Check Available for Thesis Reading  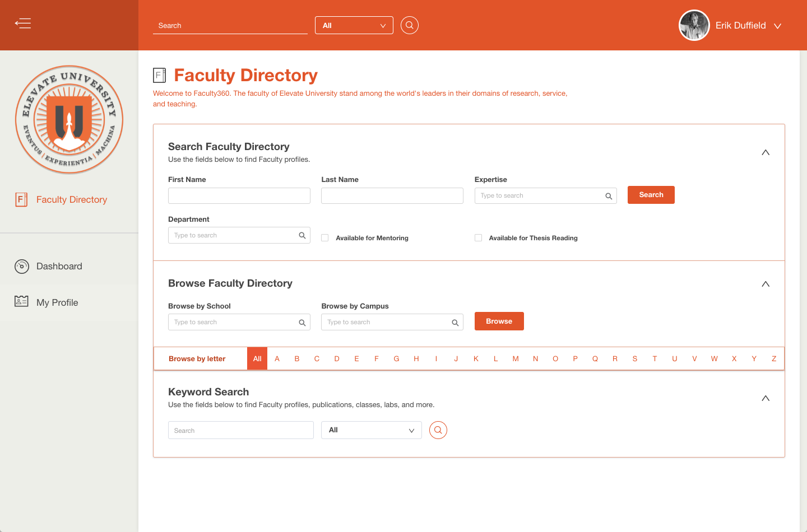click(x=478, y=238)
